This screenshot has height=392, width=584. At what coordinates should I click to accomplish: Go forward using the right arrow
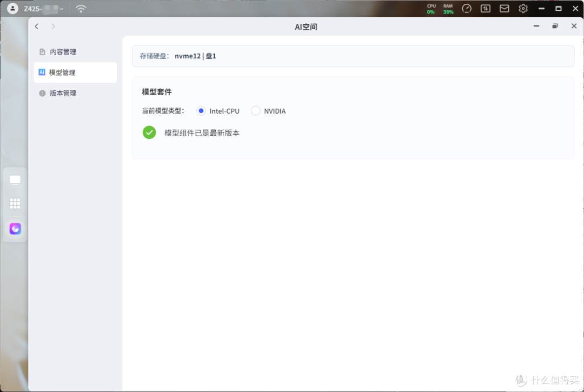[x=53, y=26]
